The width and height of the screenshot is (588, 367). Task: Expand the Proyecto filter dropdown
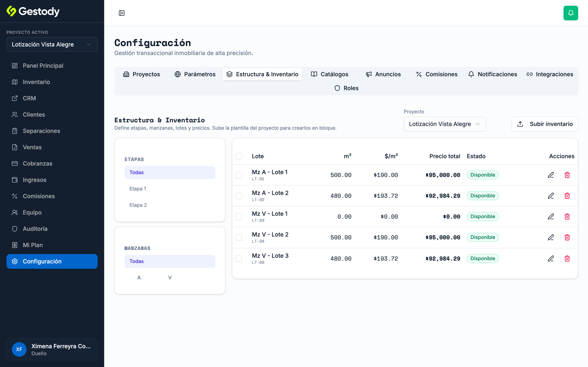point(445,124)
